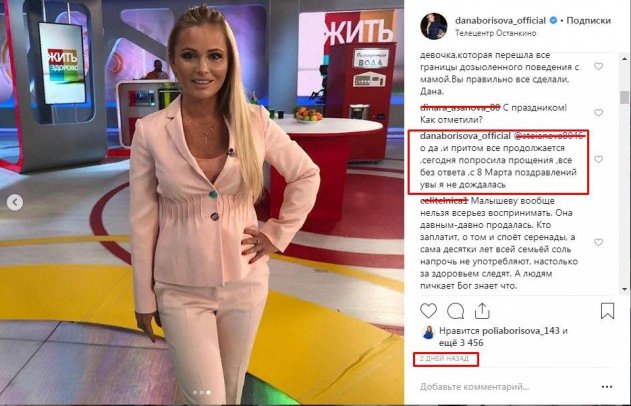Viewport: 631px width, 406px height.
Task: Open the Подписки following button
Action: (588, 21)
